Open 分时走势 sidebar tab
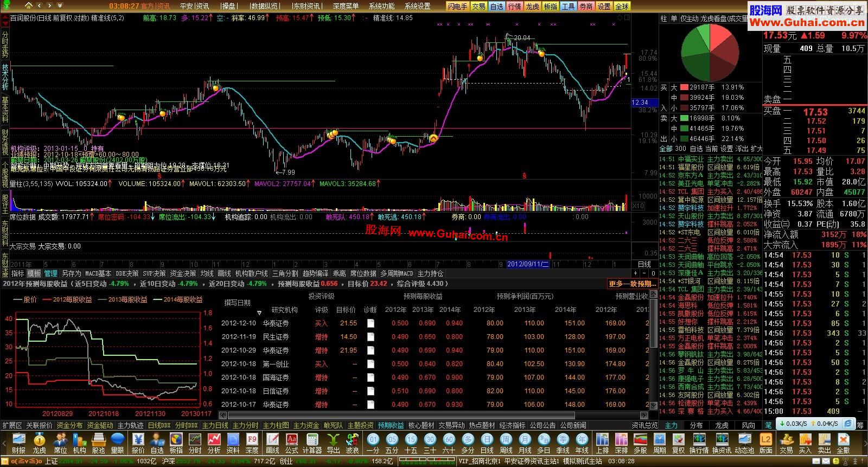Image resolution: width=868 pixels, height=467 pixels. (5, 44)
